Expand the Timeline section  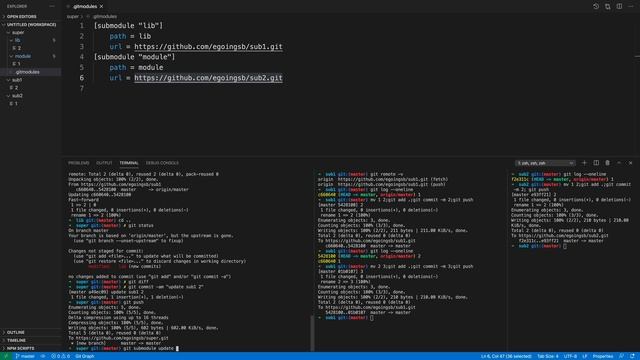click(31, 340)
